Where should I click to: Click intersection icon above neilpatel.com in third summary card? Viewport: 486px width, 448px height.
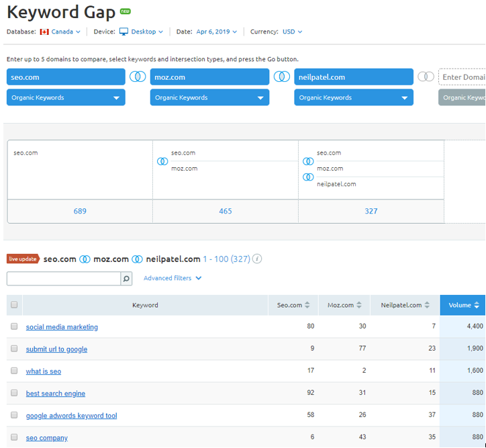308,177
